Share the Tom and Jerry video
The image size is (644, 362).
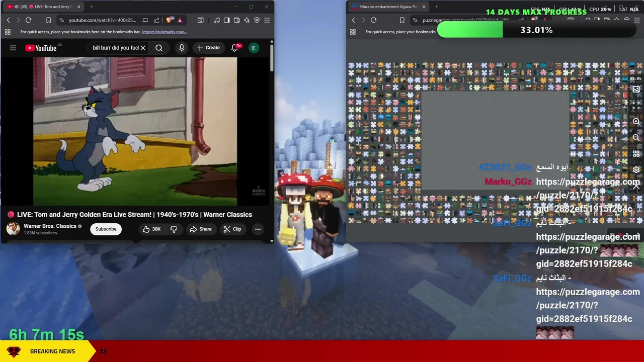200,229
